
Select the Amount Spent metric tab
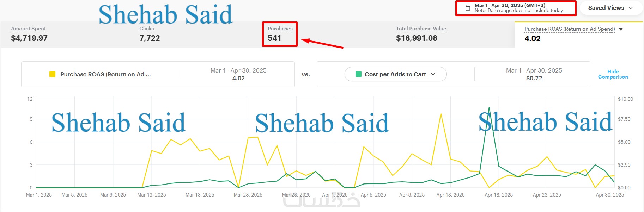click(x=29, y=34)
